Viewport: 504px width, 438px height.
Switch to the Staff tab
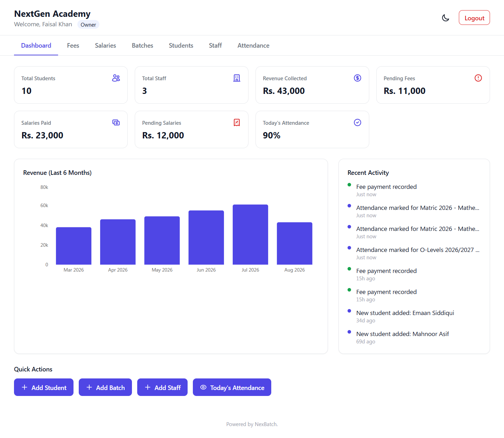click(x=215, y=46)
